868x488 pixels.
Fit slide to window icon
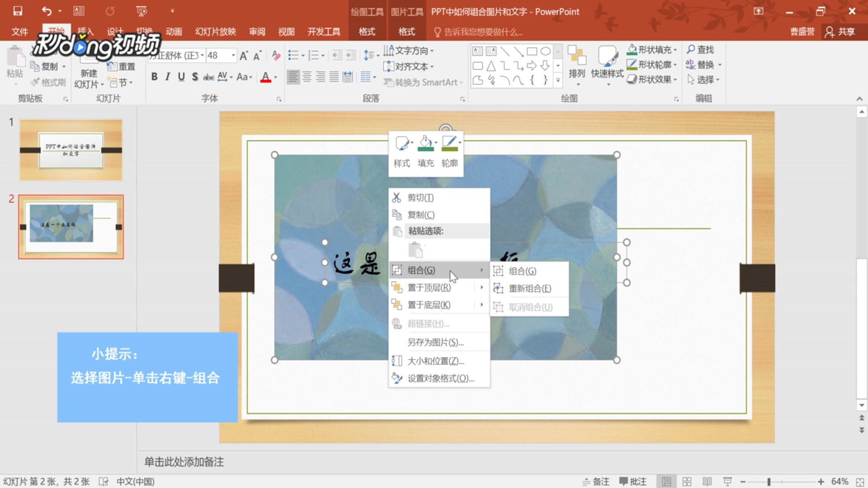tap(860, 482)
